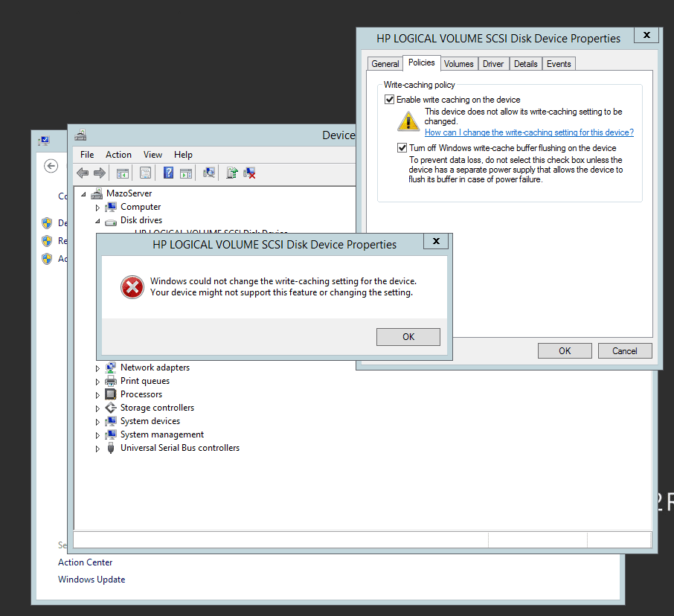Click the Back arrow in Device Manager toolbar
The image size is (674, 616).
coord(82,173)
